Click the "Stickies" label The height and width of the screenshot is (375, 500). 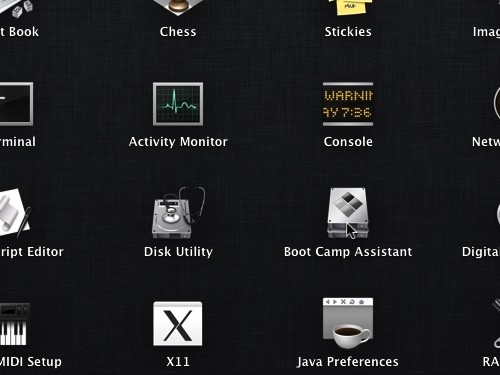coord(348,32)
